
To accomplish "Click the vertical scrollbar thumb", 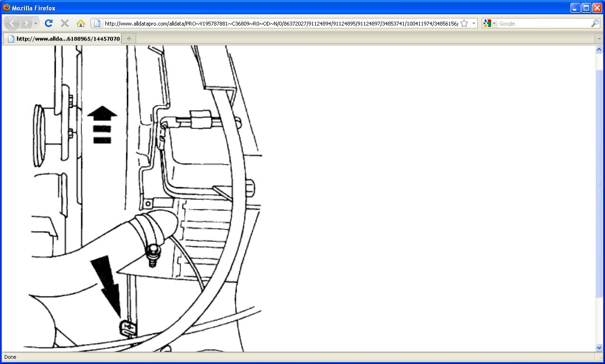I will (599, 183).
